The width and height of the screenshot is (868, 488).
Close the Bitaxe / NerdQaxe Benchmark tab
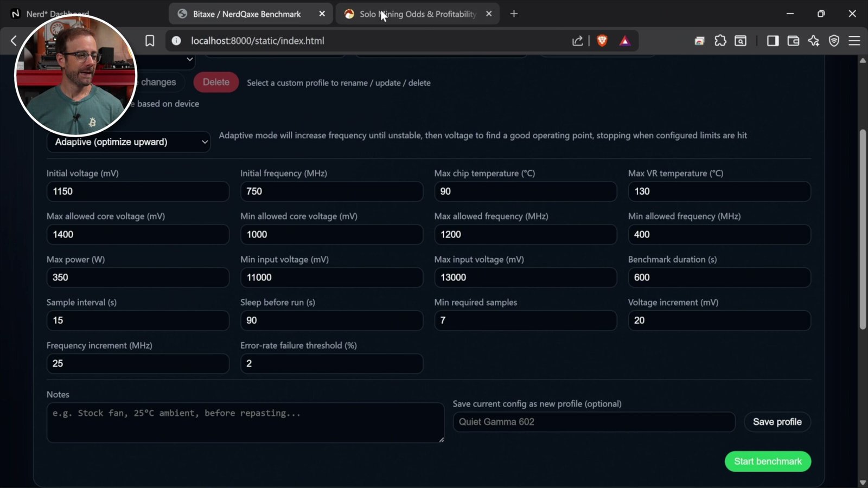coord(322,14)
